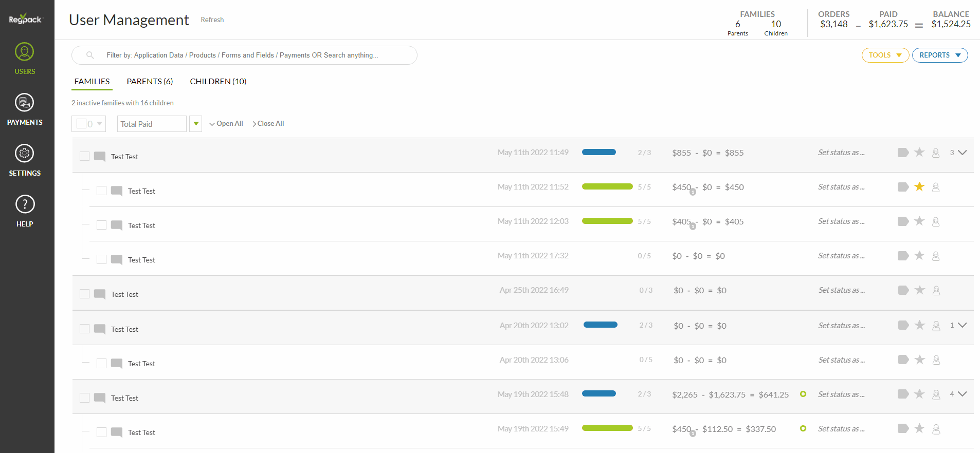Click the $1,524.25 balance total
Viewport: 980px width, 453px height.
click(951, 24)
